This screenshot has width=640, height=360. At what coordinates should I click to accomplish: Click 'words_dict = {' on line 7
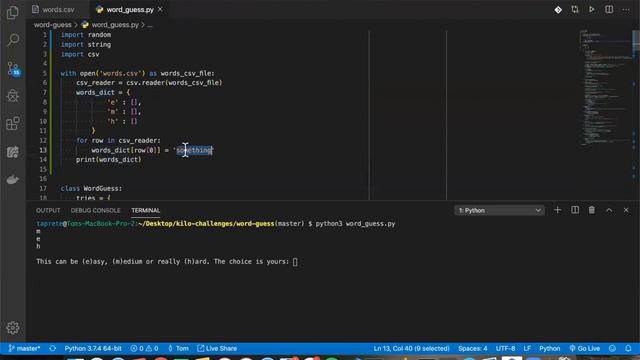click(103, 92)
